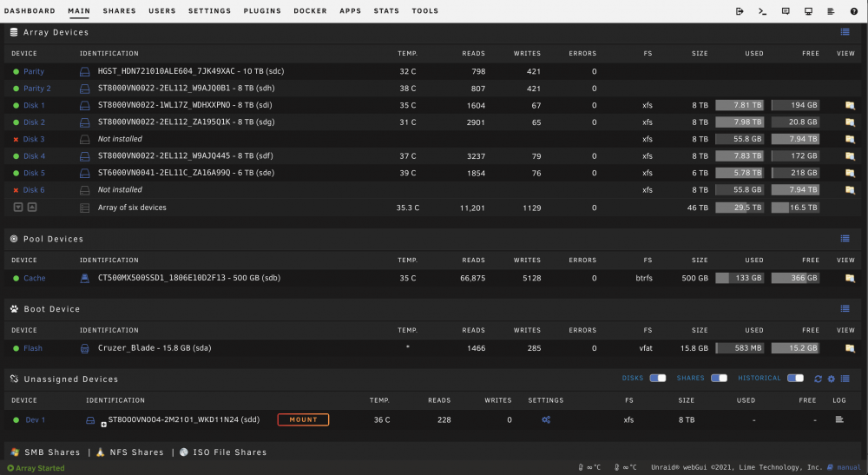Go to the SETTINGS tab
The image size is (868, 475).
coord(210,11)
